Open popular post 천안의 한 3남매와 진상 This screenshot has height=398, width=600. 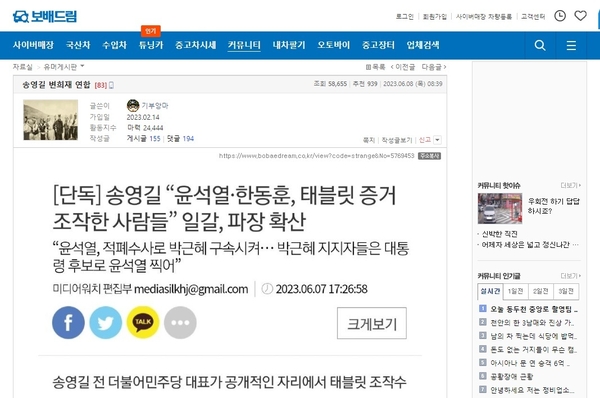pyautogui.click(x=532, y=323)
